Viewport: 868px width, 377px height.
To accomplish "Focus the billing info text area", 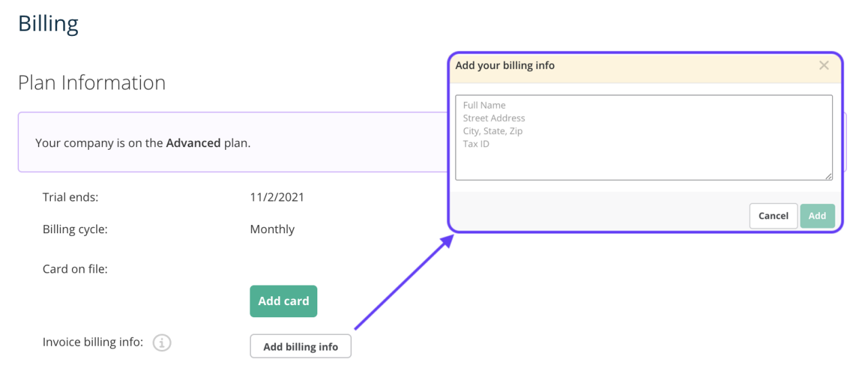I will 644,138.
